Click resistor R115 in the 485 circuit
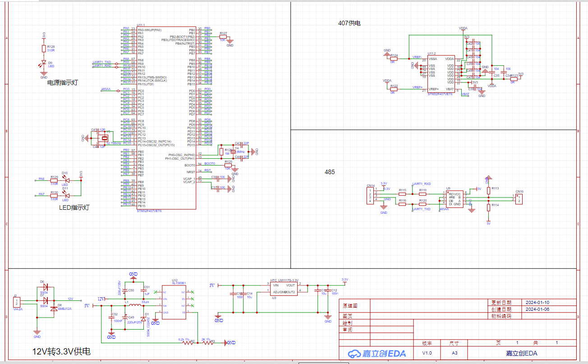Viewport: 588px width, 364px height. [402, 194]
